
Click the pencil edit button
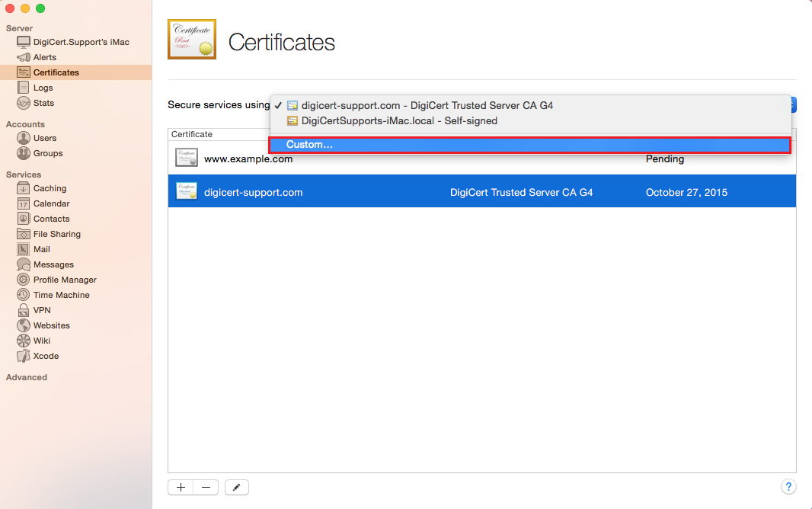(237, 487)
